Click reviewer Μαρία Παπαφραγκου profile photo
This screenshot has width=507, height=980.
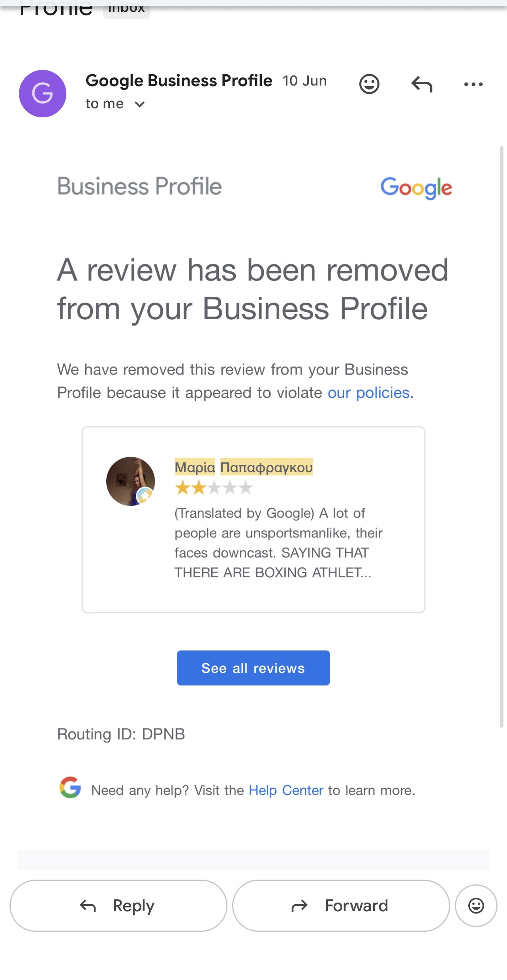point(131,481)
